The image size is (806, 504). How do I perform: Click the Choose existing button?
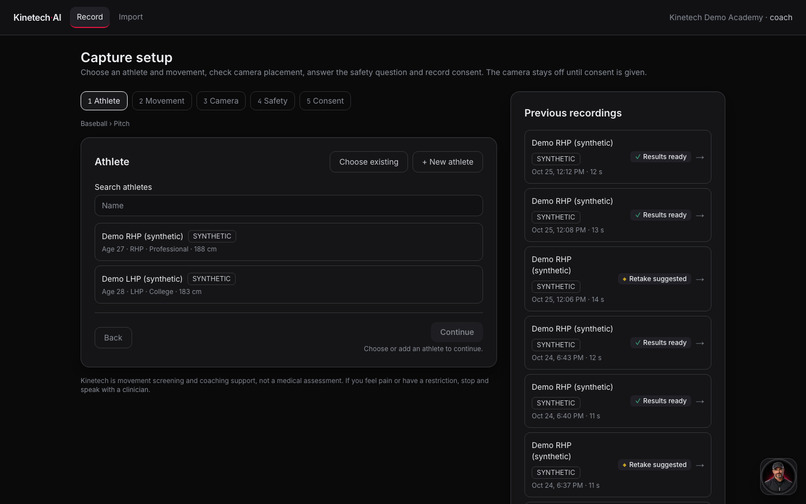pos(369,162)
